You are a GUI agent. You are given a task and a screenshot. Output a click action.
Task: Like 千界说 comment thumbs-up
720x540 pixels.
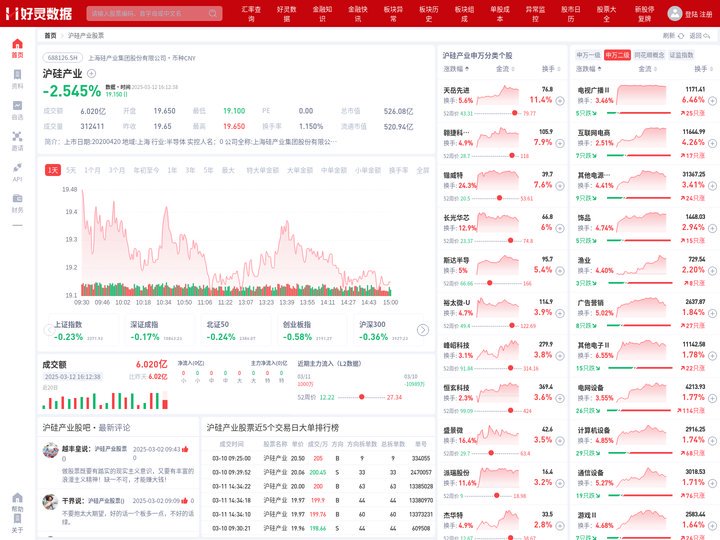coord(184,501)
